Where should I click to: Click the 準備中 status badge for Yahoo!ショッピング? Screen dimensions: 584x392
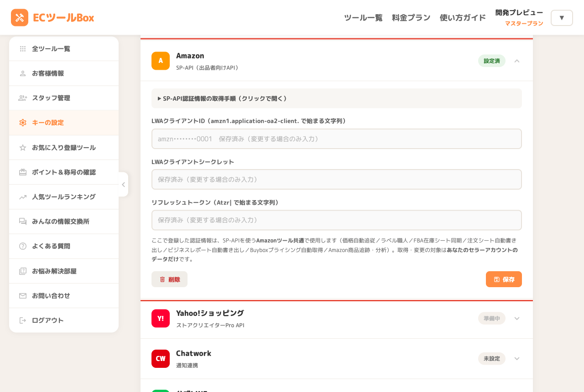pyautogui.click(x=492, y=318)
